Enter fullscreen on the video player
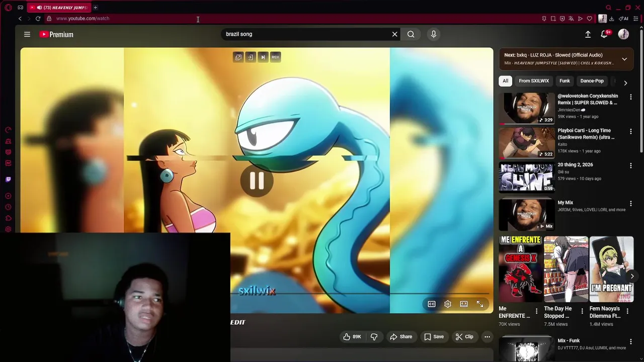644x362 pixels. 480,304
